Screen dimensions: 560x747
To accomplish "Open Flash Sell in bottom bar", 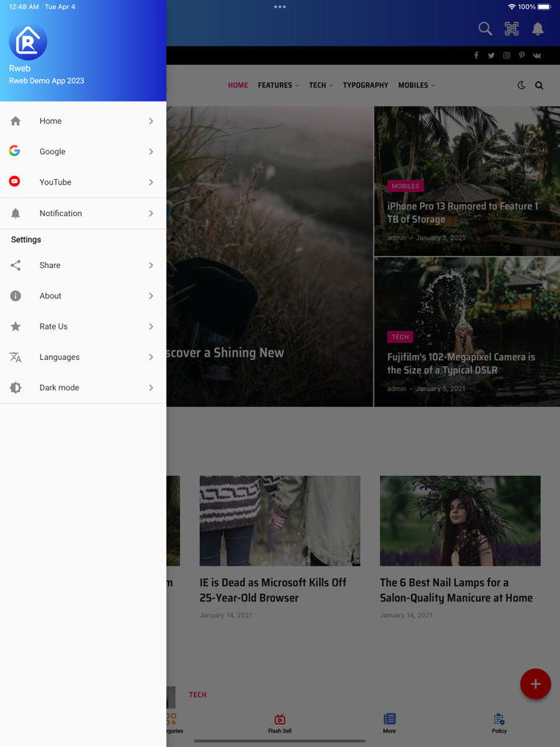I will click(280, 723).
